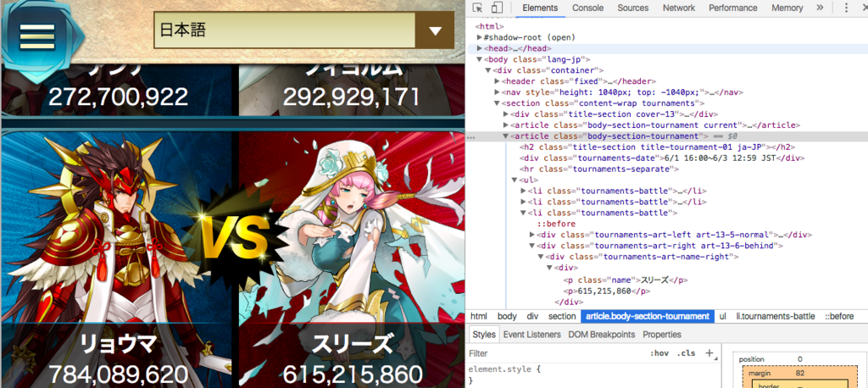868x388 pixels.
Task: Expand the article body-section-tournament current node
Action: coord(506,125)
